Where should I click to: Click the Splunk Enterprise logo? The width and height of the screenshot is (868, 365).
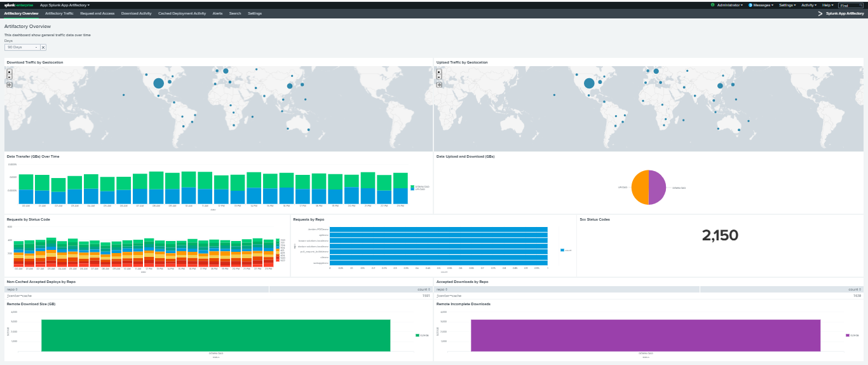coord(18,4)
